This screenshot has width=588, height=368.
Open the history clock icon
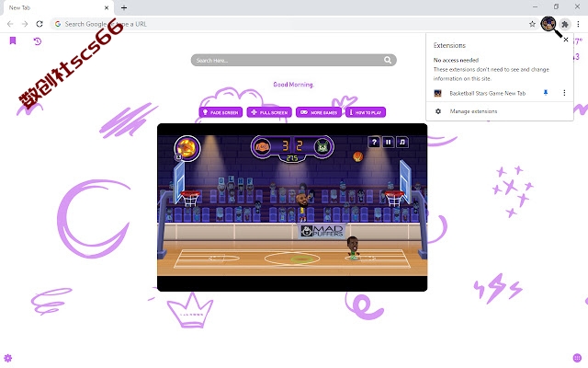point(37,41)
